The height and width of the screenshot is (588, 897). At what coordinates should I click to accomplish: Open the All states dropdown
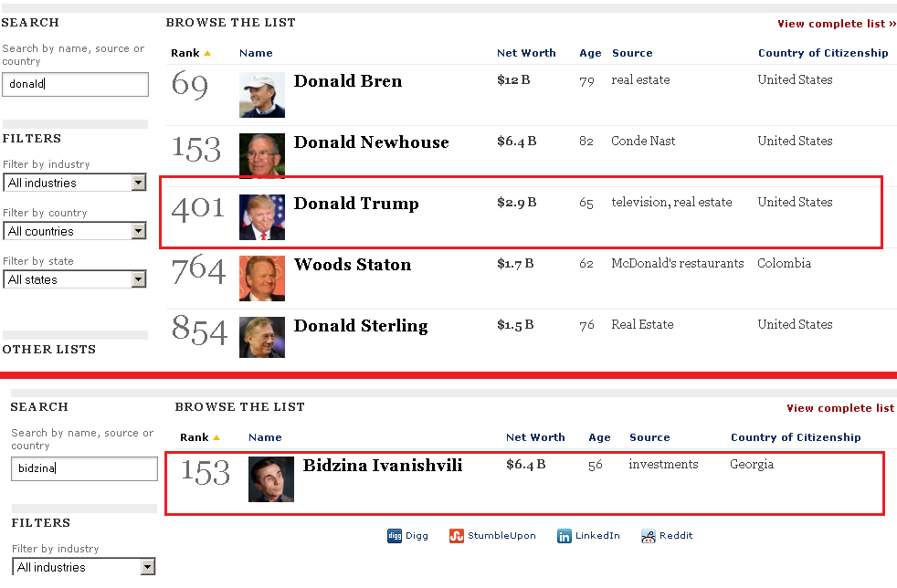tap(139, 279)
